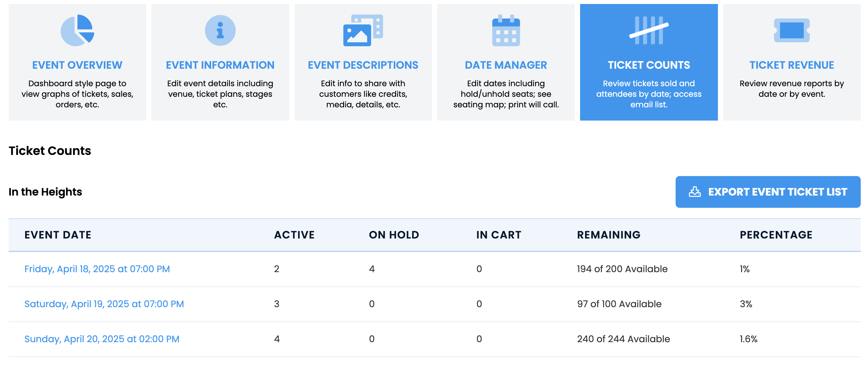Click 'Dashboard style page' description in Event Overview
Image resolution: width=868 pixels, height=366 pixels.
pos(77,94)
